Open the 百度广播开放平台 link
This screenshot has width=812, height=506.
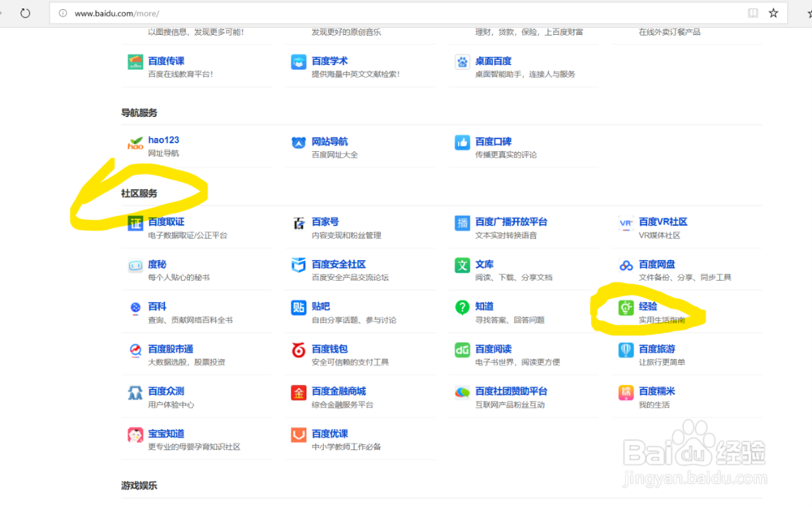[511, 222]
